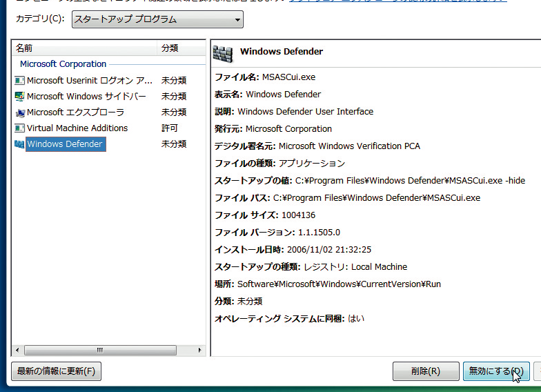The width and height of the screenshot is (541, 392).
Task: Click the 説明 Windows Defender User Interface line
Action: [294, 112]
